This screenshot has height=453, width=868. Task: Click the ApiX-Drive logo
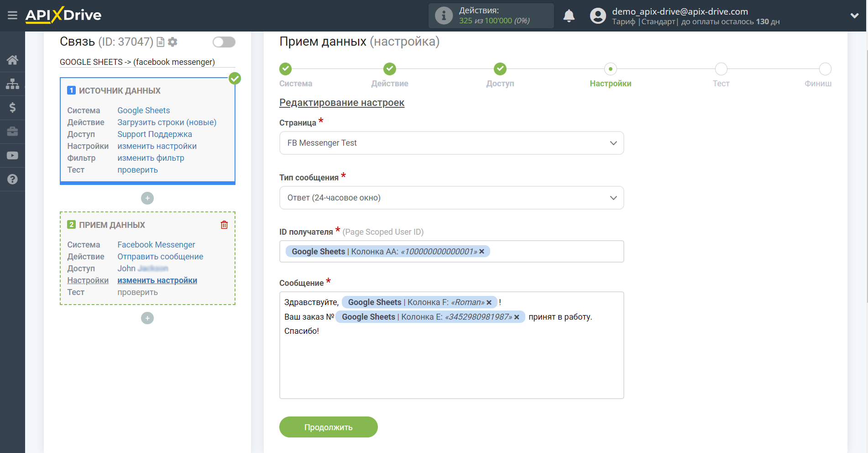(x=63, y=15)
